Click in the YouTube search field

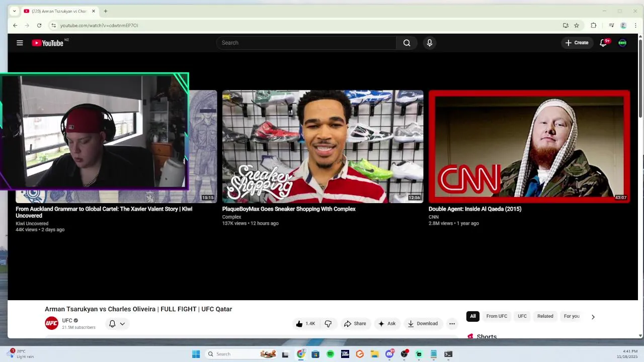tap(306, 43)
